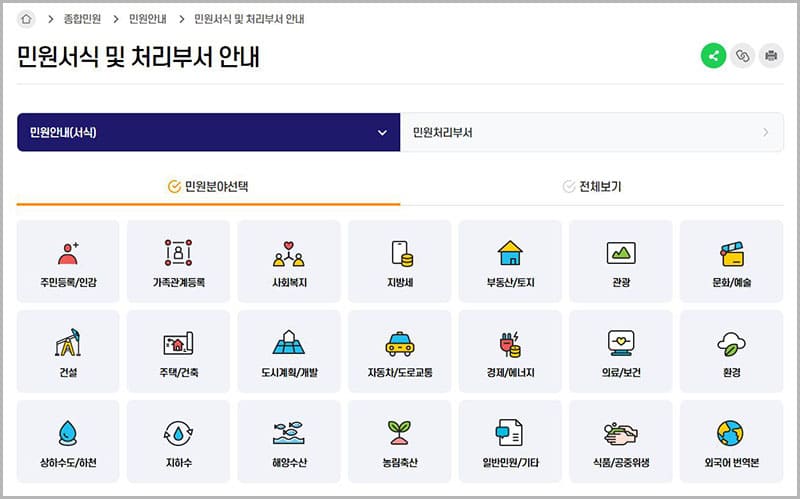This screenshot has width=800, height=499.
Task: Open the 주민등록/인감 category
Action: pyautogui.click(x=68, y=261)
